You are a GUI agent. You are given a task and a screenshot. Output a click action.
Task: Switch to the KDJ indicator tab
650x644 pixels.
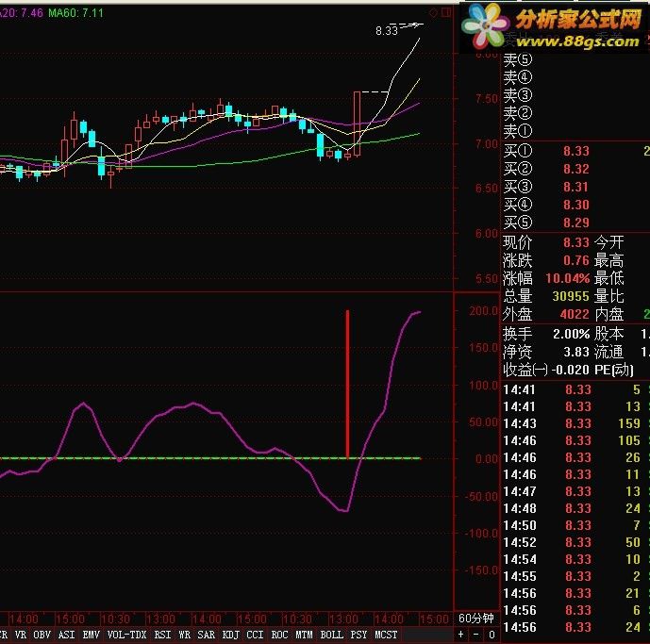coord(230,635)
